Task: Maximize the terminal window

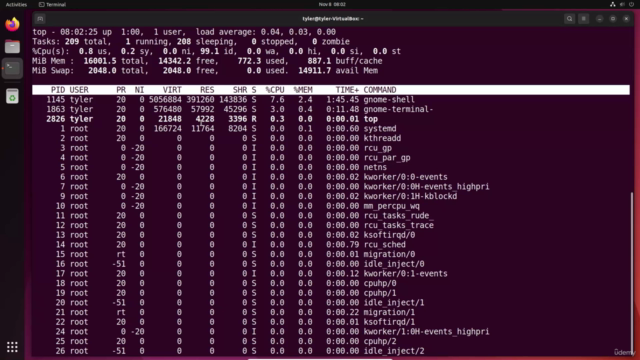Action: pyautogui.click(x=613, y=19)
